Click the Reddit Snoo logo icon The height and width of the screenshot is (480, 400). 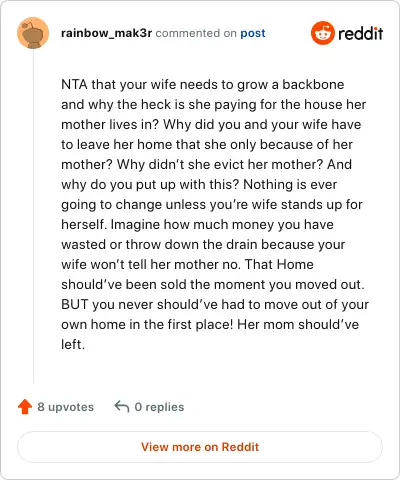tap(322, 33)
